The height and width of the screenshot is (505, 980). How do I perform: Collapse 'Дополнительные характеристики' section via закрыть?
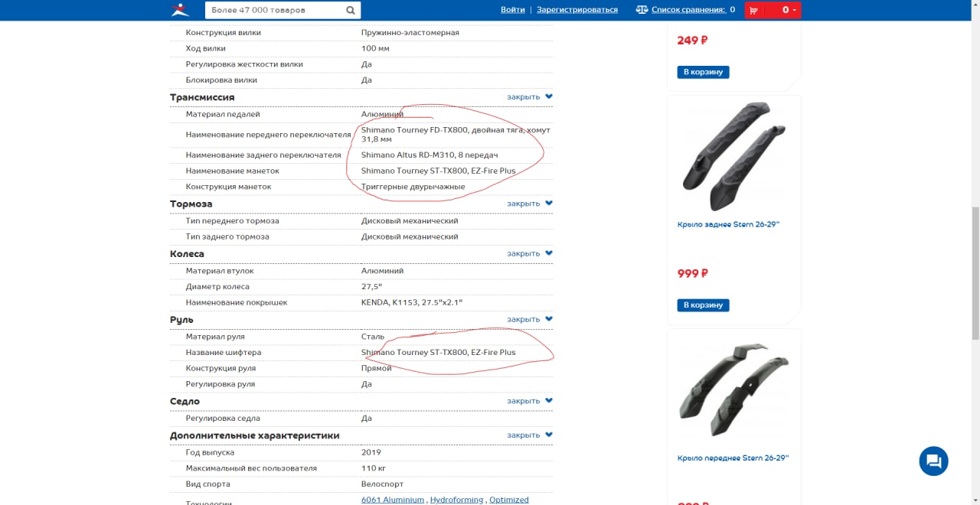(x=529, y=435)
